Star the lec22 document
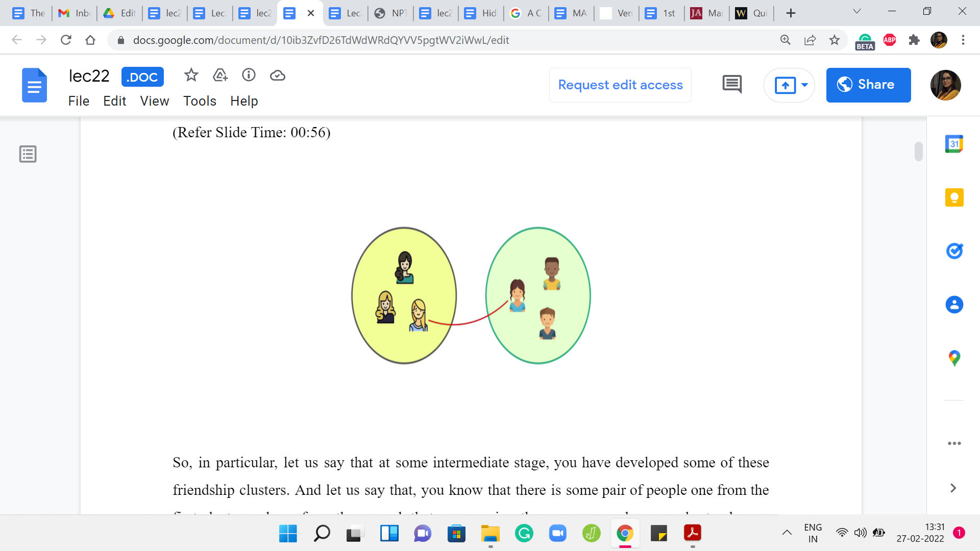Viewport: 980px width, 551px height. [191, 76]
